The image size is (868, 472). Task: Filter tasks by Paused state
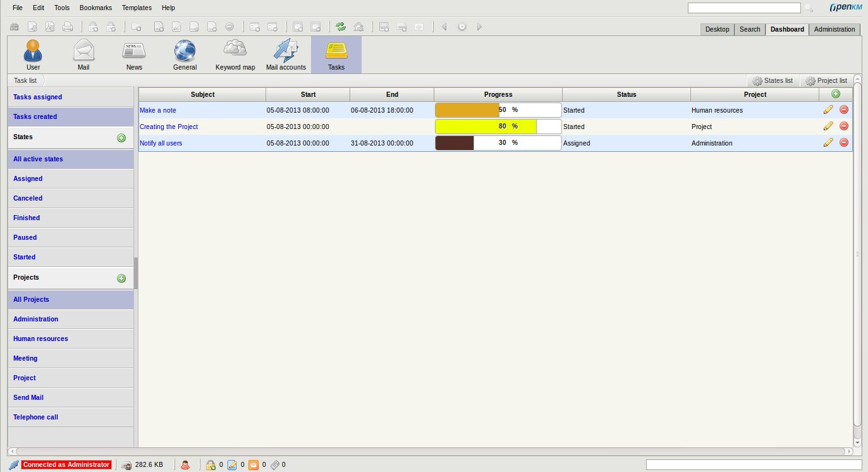pyautogui.click(x=71, y=237)
